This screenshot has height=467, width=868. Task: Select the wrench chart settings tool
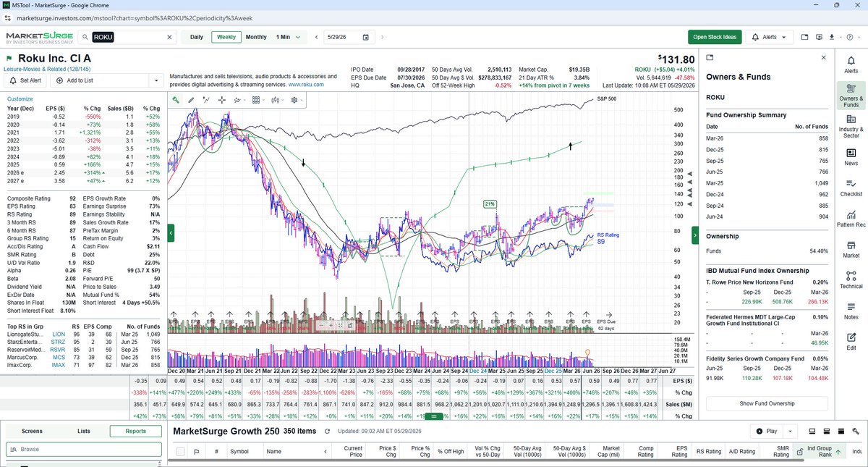[176, 100]
